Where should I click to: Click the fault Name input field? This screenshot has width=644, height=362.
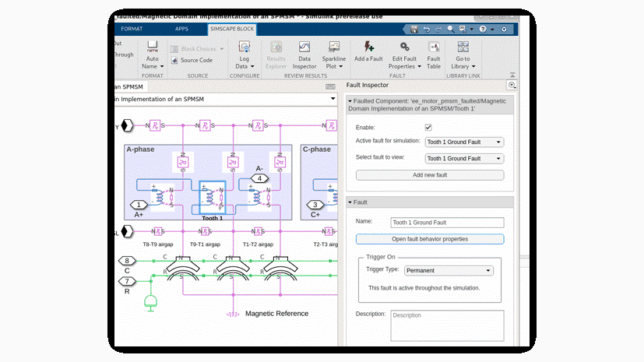(446, 223)
